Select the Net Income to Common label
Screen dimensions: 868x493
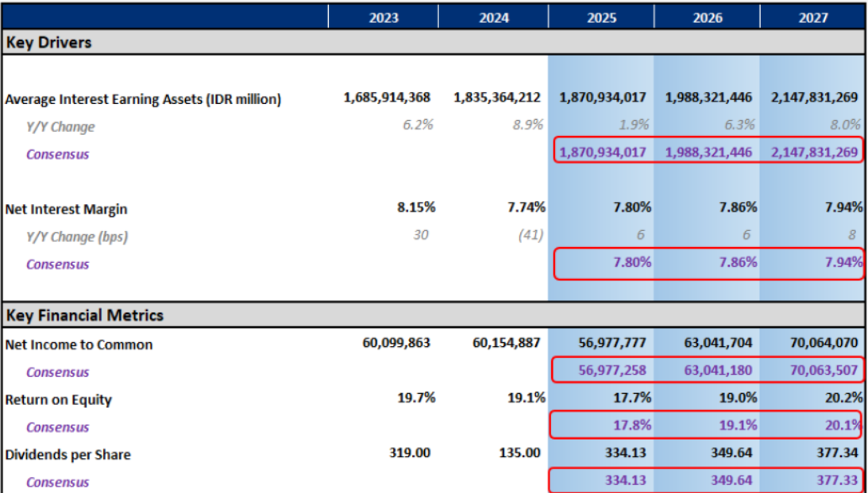79,345
